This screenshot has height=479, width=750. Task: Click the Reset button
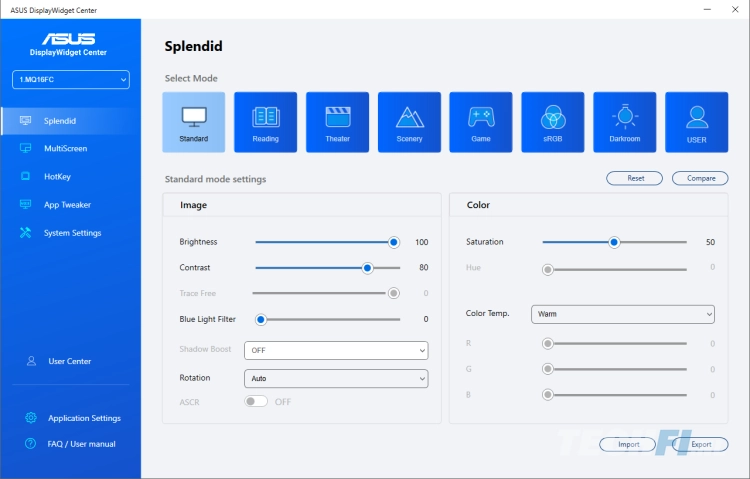pos(634,178)
